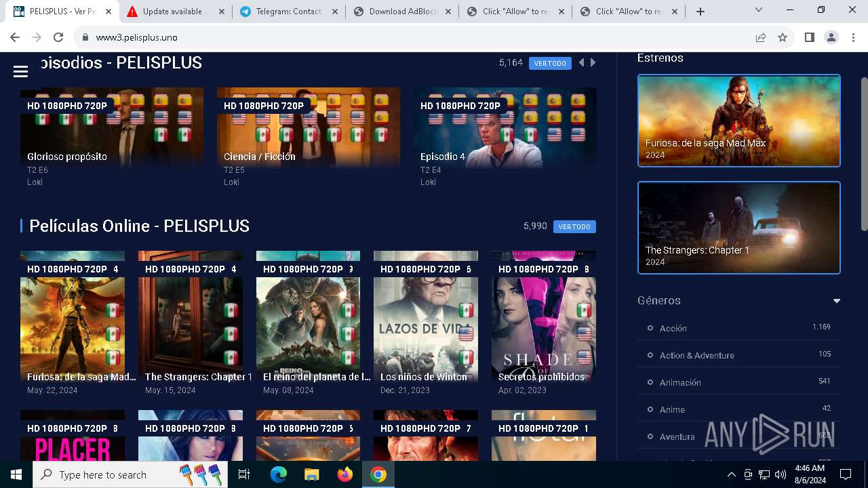Viewport: 868px width, 488px height.
Task: Open the Anime genre link
Action: 672,409
